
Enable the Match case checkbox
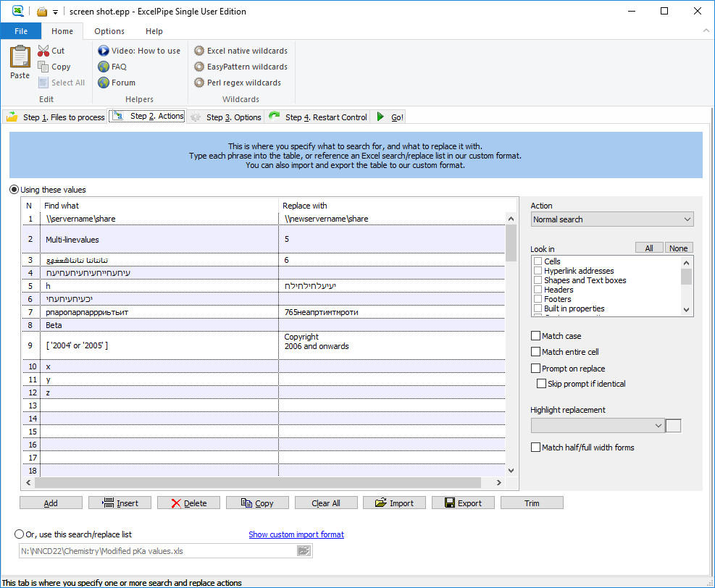(x=536, y=336)
